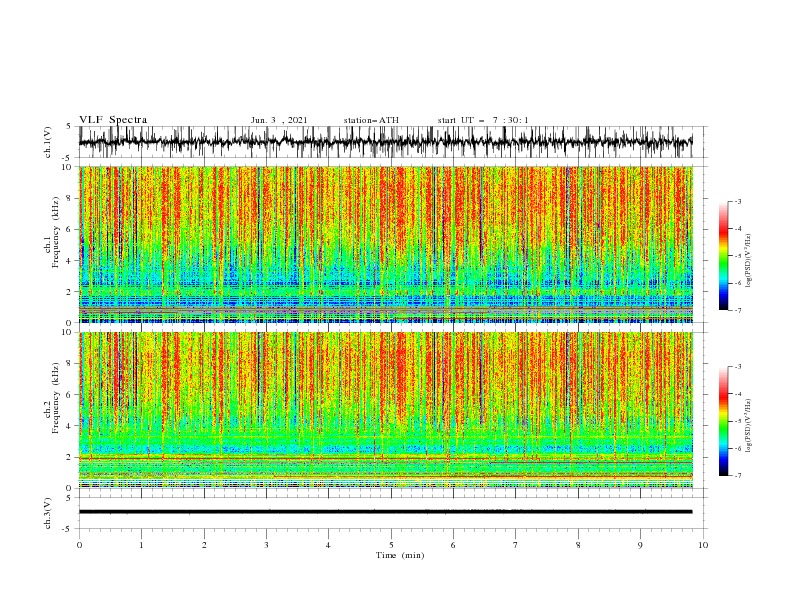
Task: Click the time axis tick label "1"
Action: 141,545
